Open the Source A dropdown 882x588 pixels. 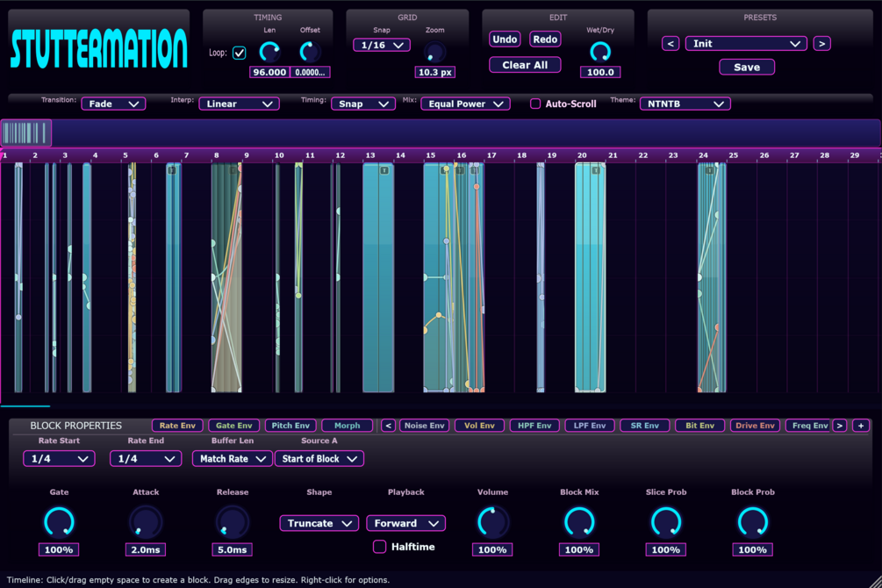coord(319,459)
